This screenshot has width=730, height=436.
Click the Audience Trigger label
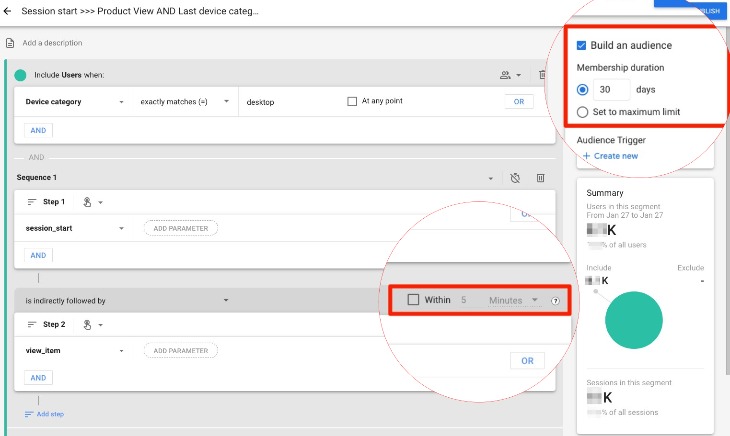611,140
